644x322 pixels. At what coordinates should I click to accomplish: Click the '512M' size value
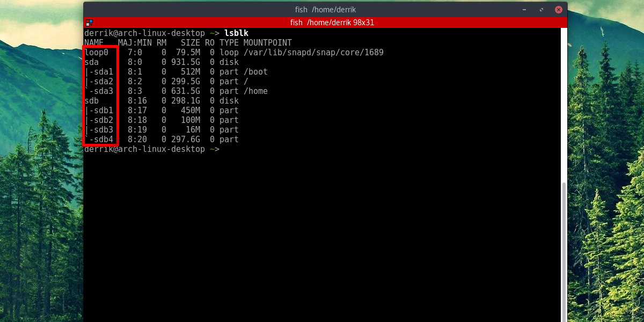point(191,72)
